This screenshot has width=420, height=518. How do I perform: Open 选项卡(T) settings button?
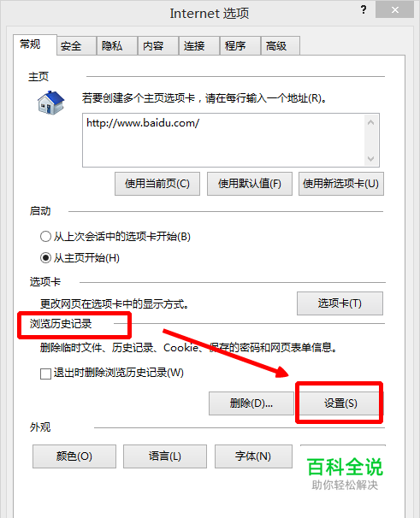tap(340, 303)
